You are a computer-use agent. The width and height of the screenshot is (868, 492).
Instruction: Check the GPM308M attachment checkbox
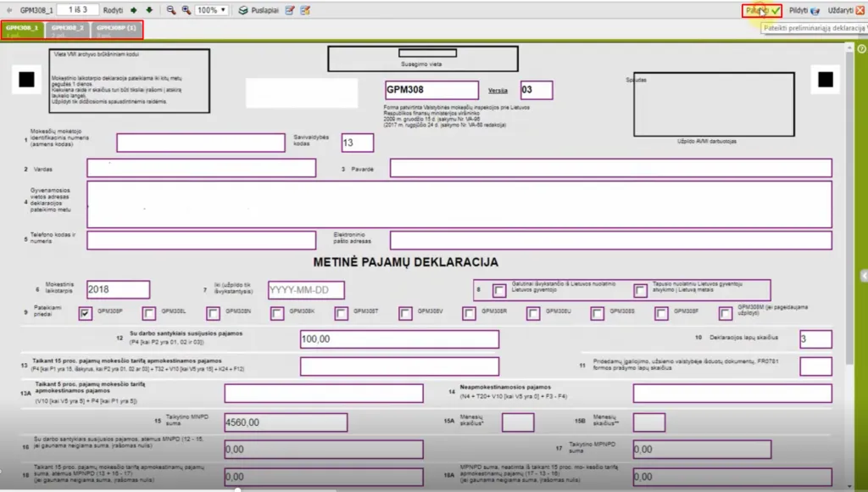point(726,314)
